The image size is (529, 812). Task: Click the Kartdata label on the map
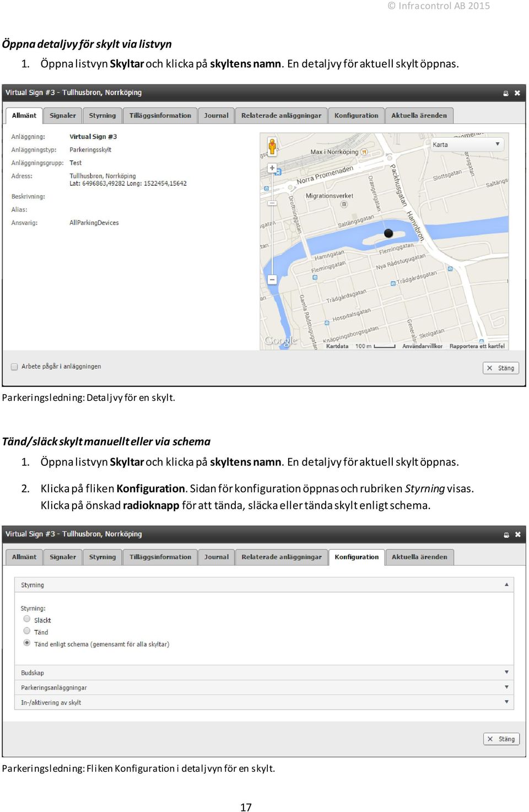(x=337, y=346)
